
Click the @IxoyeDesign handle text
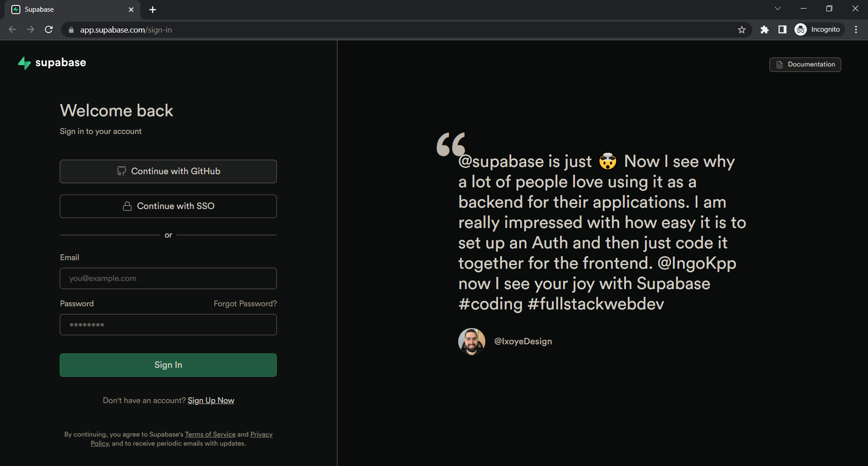(523, 342)
